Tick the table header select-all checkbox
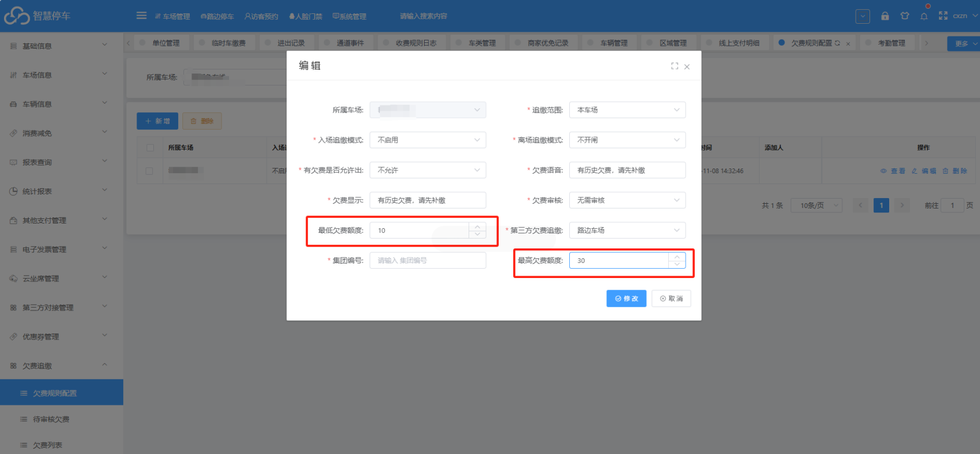Screen dimensions: 980x454 pyautogui.click(x=150, y=148)
